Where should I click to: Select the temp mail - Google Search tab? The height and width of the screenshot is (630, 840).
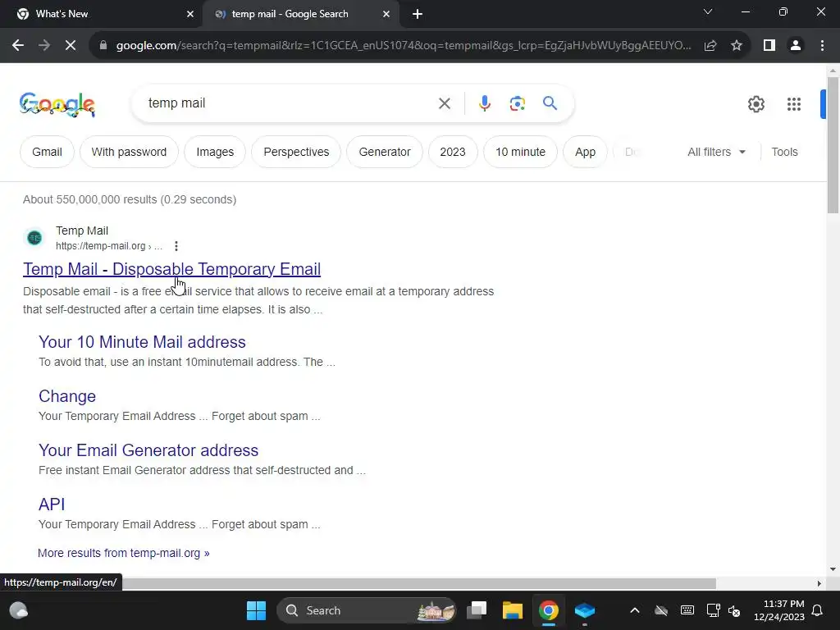click(300, 14)
